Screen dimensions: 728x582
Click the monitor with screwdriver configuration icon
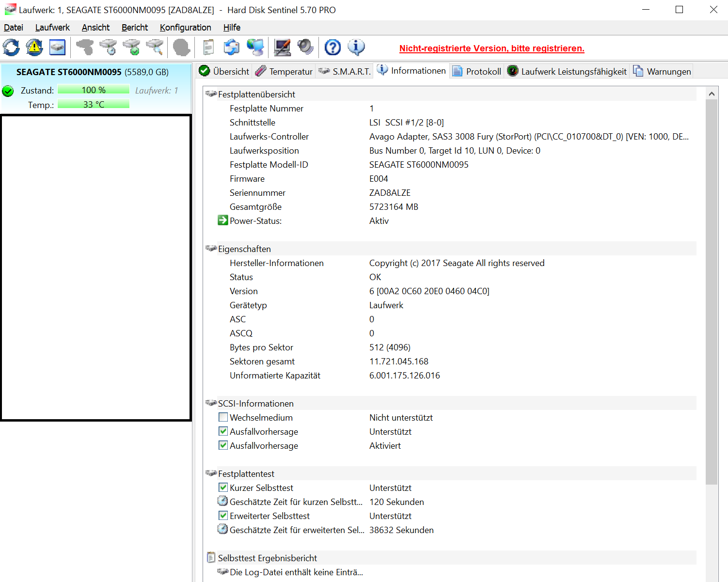(x=283, y=47)
